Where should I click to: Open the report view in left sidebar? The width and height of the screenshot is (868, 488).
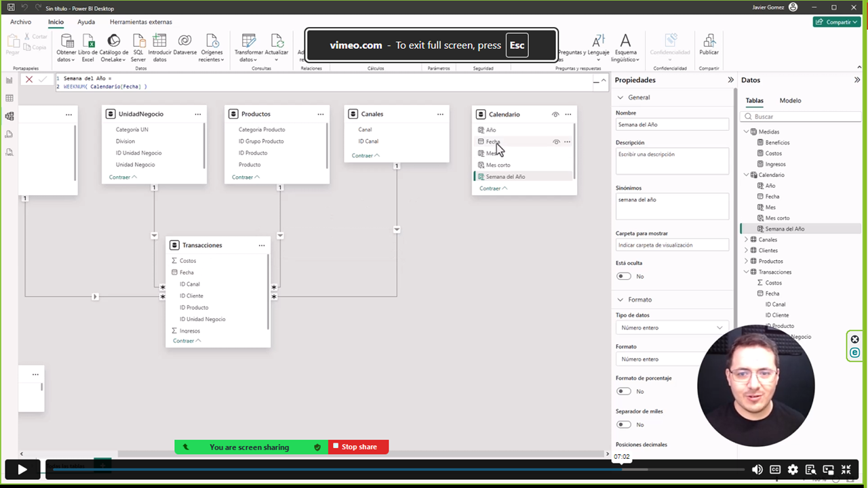click(9, 80)
